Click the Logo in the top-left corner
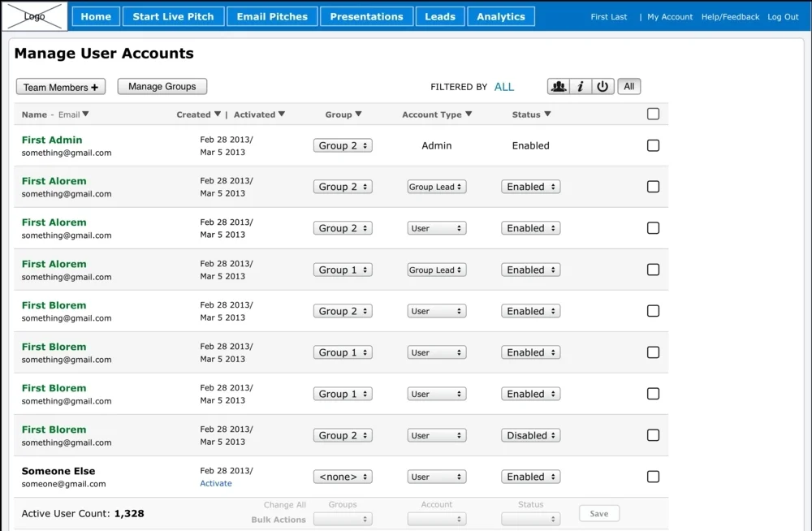The width and height of the screenshot is (812, 531). pos(32,15)
